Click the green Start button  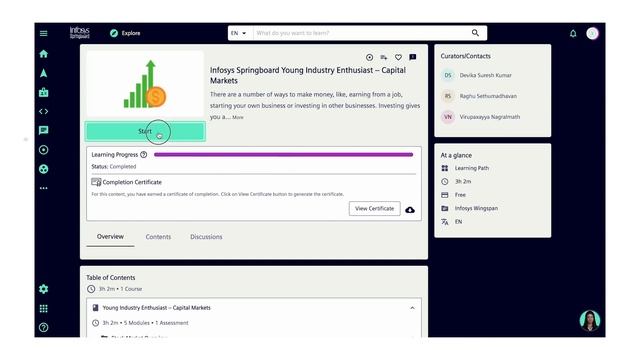(x=145, y=131)
